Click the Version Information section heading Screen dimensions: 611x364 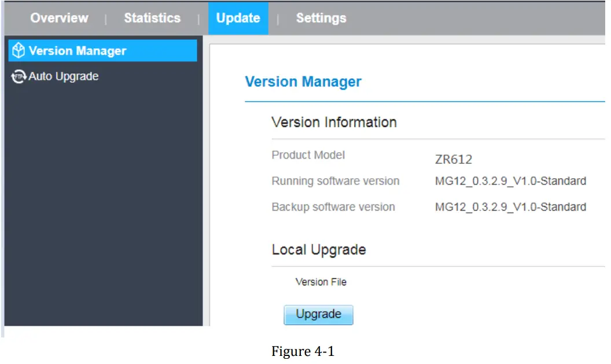tap(334, 122)
